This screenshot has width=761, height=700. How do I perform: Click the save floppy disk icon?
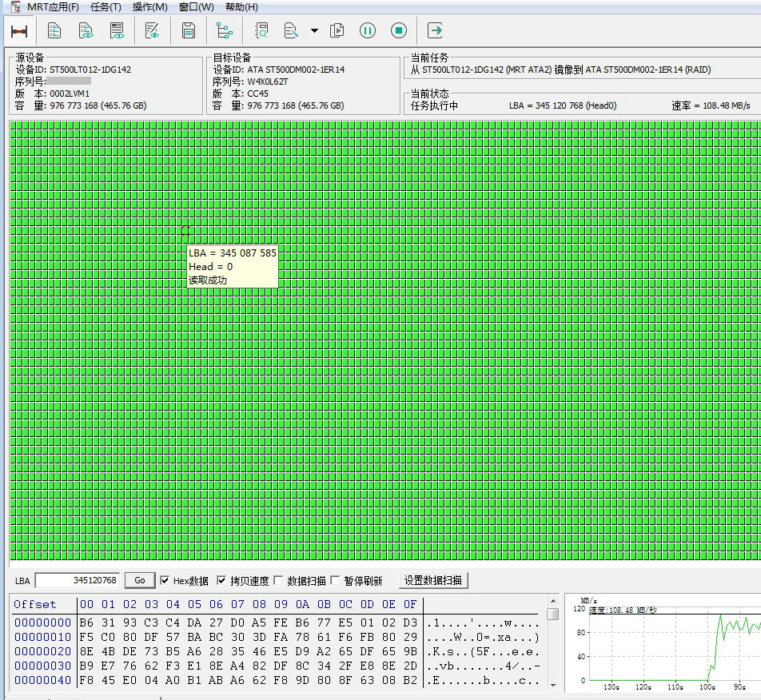click(x=189, y=30)
